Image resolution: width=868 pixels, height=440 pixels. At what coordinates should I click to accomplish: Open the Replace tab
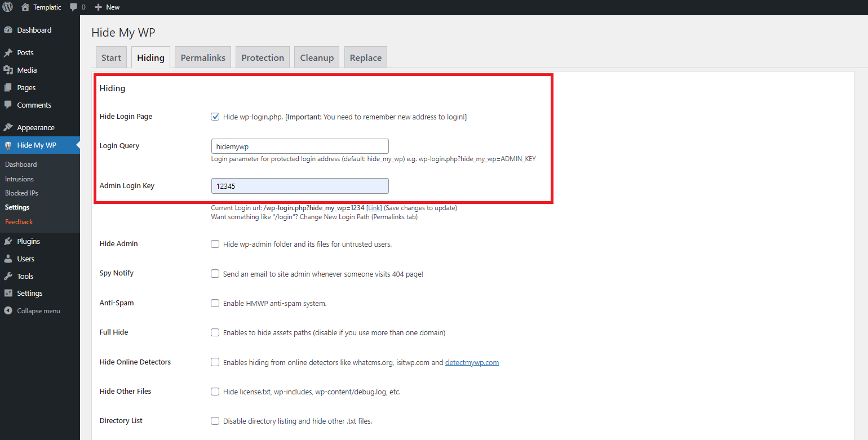(x=366, y=57)
